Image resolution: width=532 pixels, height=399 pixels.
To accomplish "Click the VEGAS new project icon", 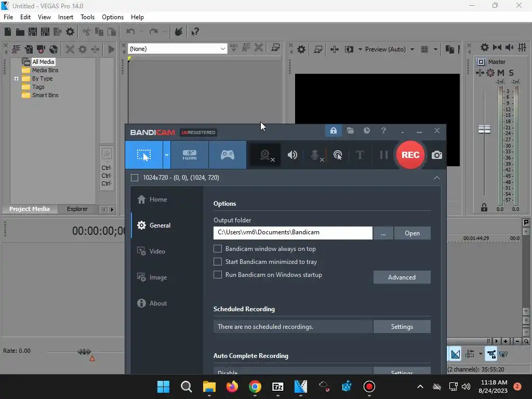I will click(8, 32).
